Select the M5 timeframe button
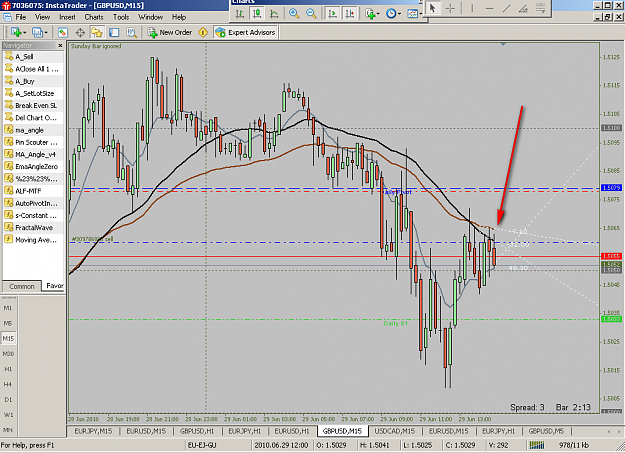This screenshot has width=625, height=453. (8, 323)
